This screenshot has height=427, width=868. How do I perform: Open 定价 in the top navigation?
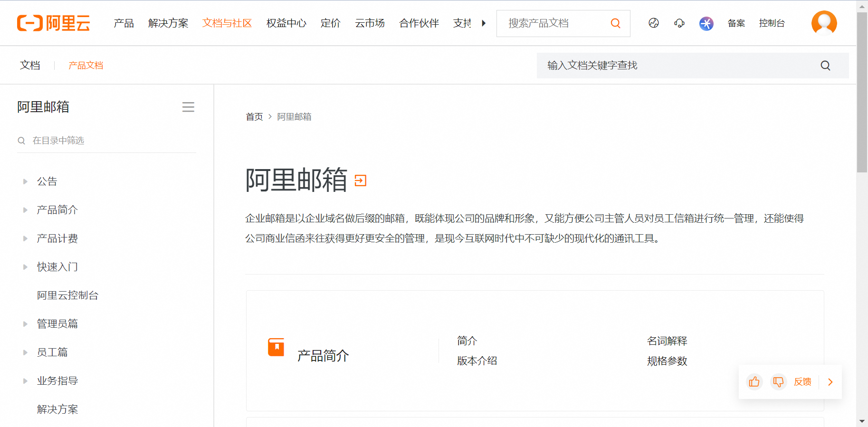331,23
